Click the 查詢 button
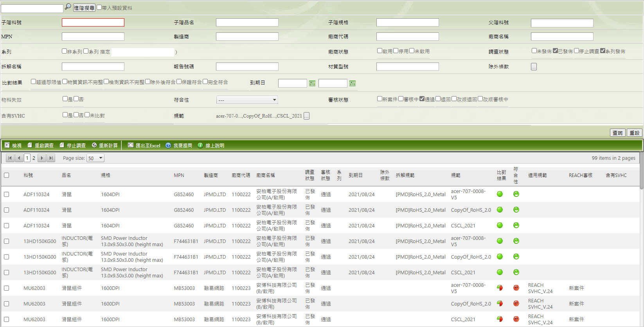 [x=618, y=133]
